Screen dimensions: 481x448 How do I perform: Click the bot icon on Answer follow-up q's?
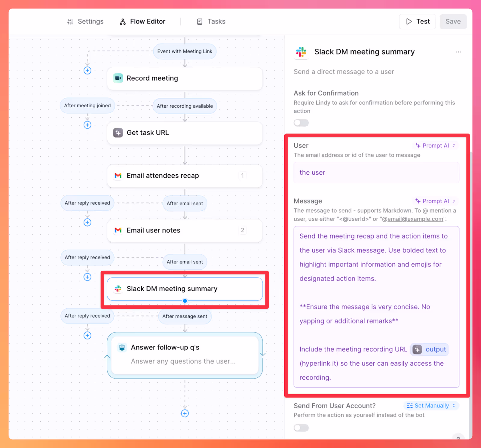122,347
